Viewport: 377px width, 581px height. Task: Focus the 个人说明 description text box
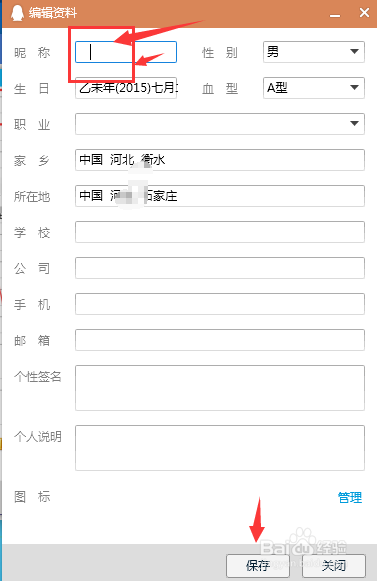[x=220, y=448]
